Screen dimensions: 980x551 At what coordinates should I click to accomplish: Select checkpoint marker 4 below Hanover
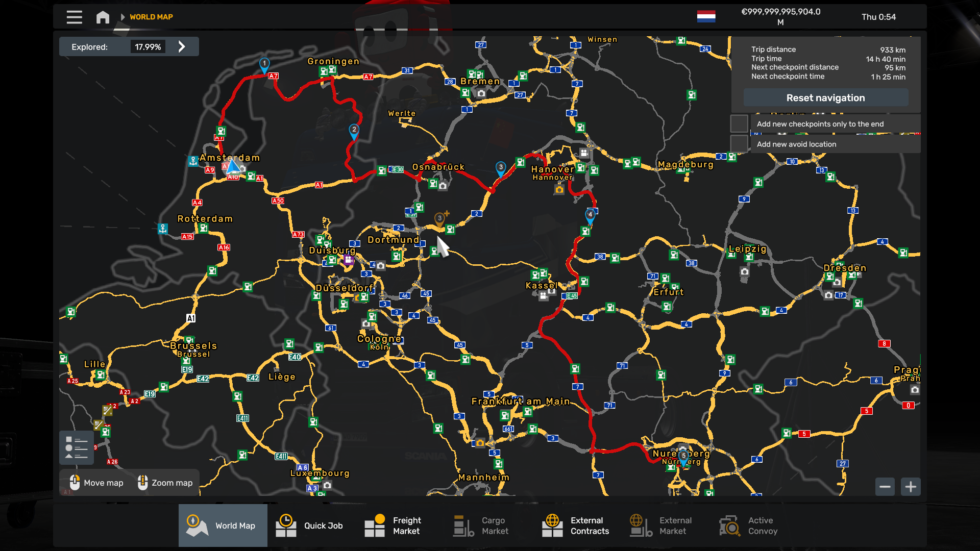[590, 215]
